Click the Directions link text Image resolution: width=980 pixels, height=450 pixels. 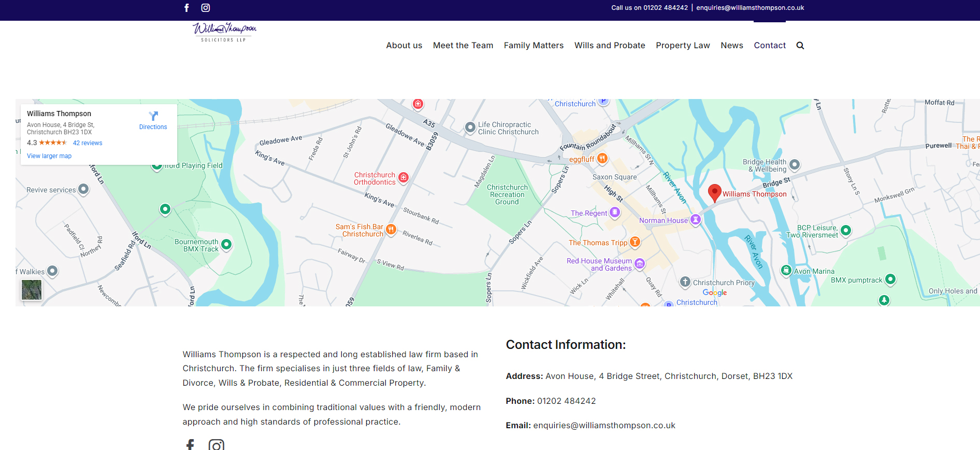153,127
